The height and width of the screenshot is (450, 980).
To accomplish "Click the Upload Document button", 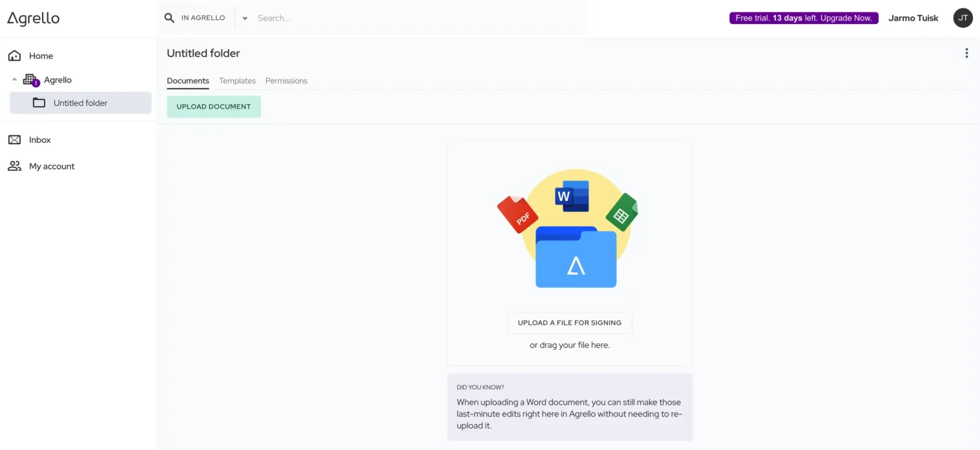I will (214, 106).
